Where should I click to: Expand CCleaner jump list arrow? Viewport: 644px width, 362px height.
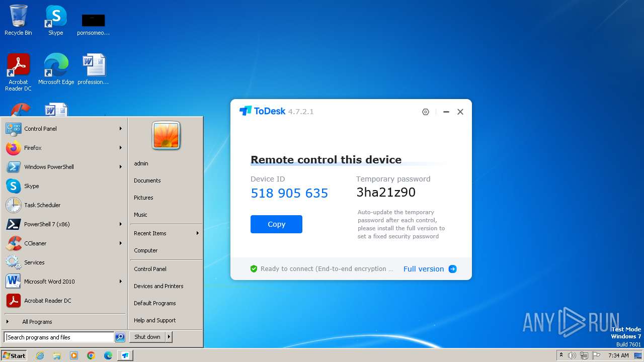pyautogui.click(x=121, y=243)
